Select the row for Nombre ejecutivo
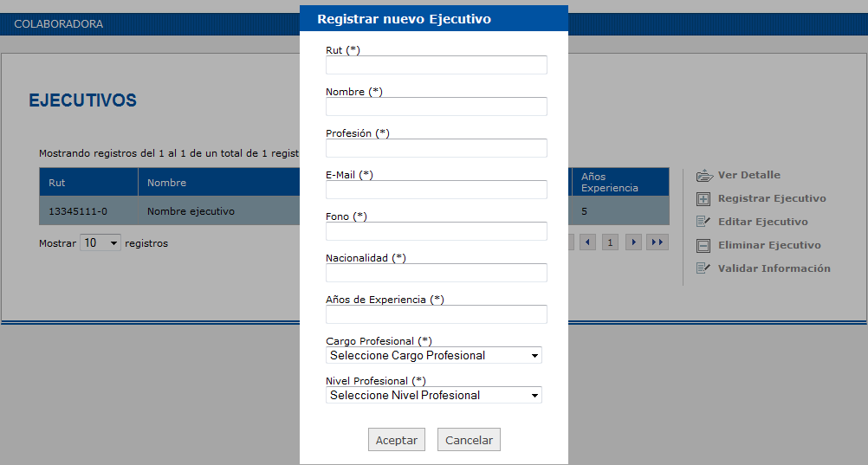 click(354, 211)
